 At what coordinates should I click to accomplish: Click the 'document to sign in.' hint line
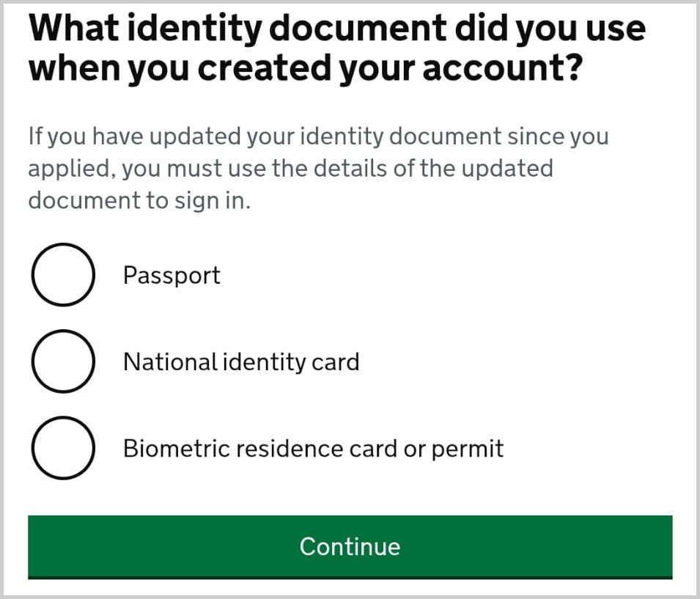click(139, 201)
